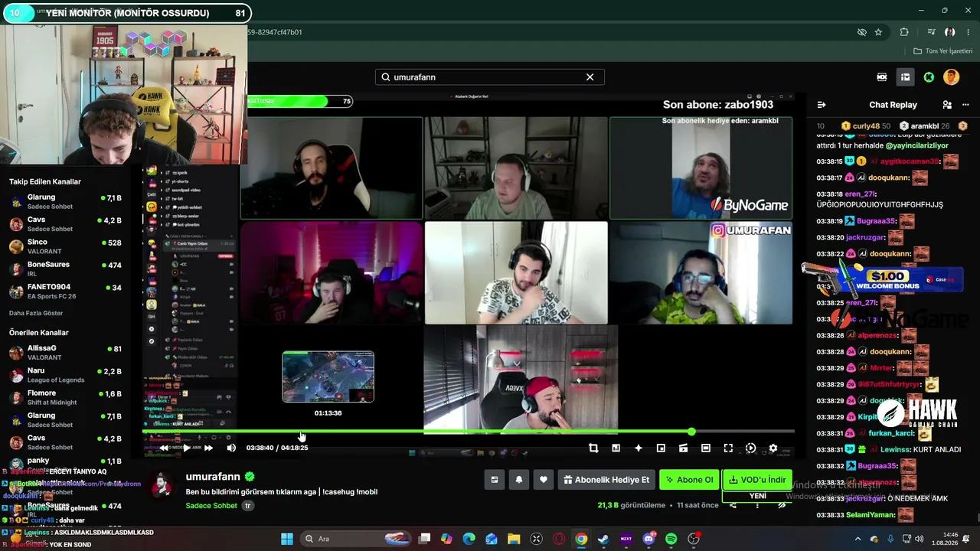The image size is (980, 551).
Task: Open the umurafann channel name link
Action: (x=213, y=477)
